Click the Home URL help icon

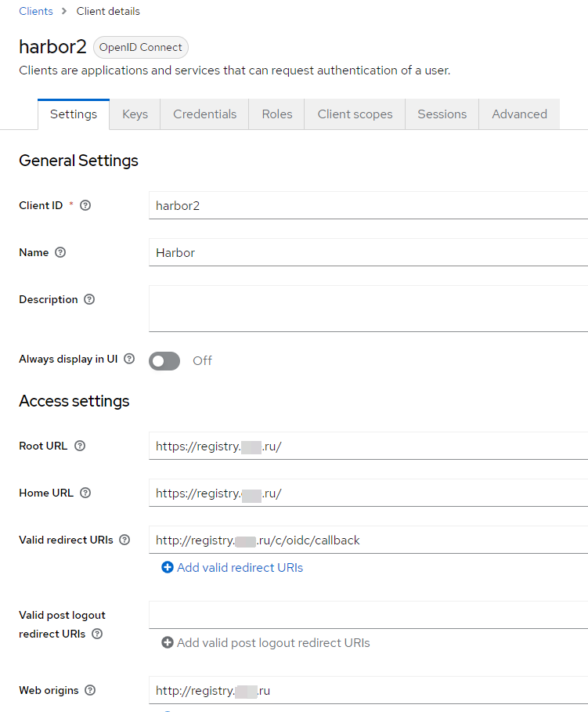point(85,493)
